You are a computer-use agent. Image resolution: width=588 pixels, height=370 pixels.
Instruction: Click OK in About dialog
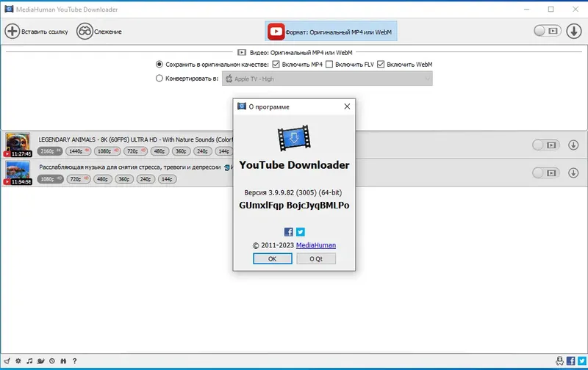[273, 258]
